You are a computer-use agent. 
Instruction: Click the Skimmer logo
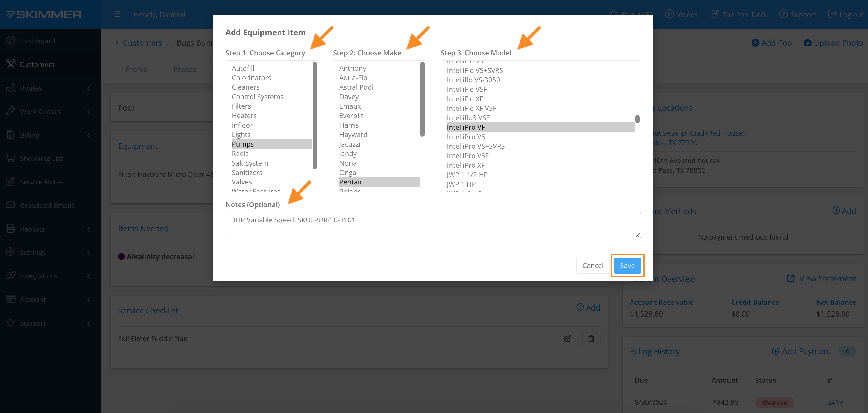pos(43,14)
